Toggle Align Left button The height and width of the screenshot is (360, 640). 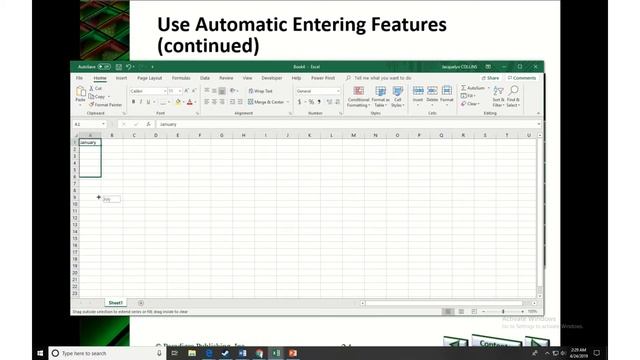coord(207,102)
